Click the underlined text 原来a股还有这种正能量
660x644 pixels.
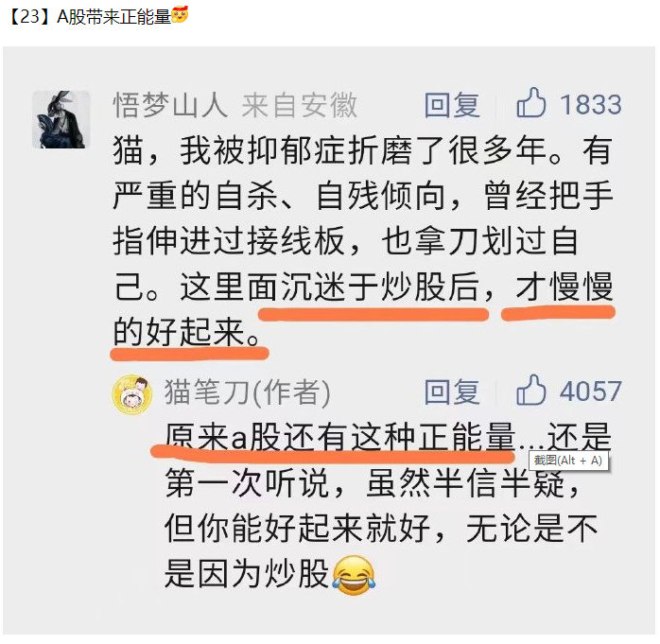[x=340, y=437]
